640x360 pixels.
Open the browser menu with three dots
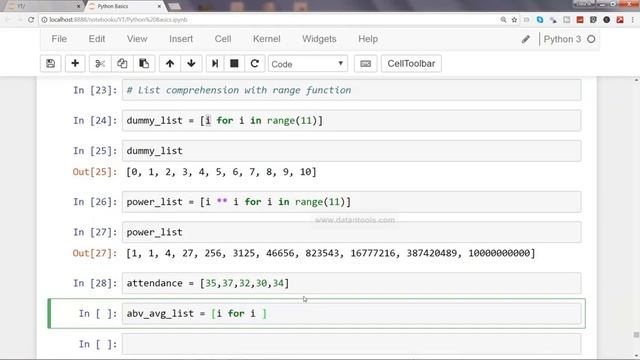pyautogui.click(x=633, y=20)
